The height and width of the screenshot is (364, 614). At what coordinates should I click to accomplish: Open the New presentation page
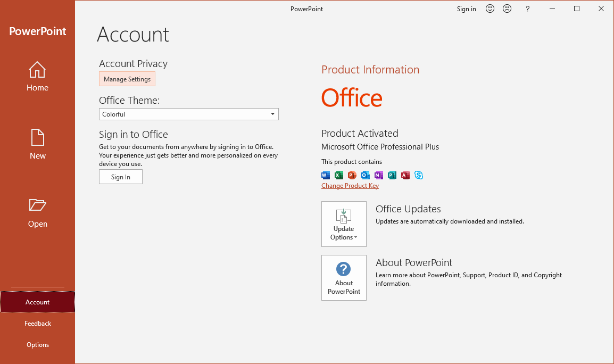pyautogui.click(x=38, y=145)
